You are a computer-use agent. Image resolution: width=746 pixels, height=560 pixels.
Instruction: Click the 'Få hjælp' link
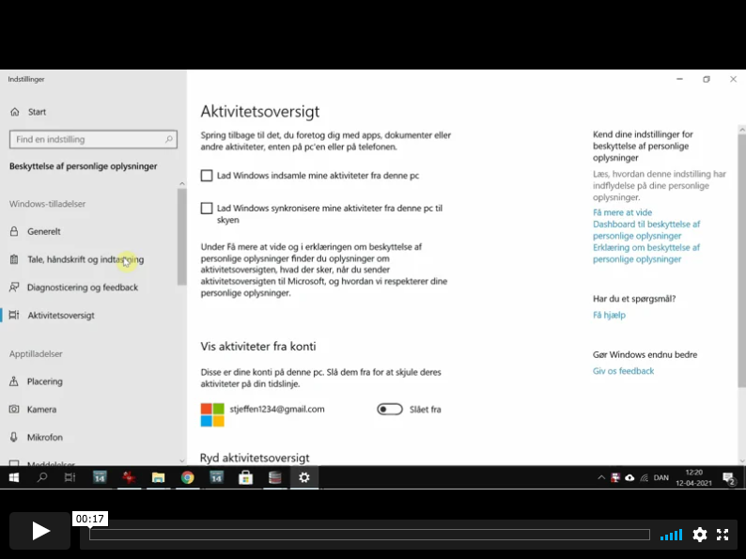(x=609, y=315)
